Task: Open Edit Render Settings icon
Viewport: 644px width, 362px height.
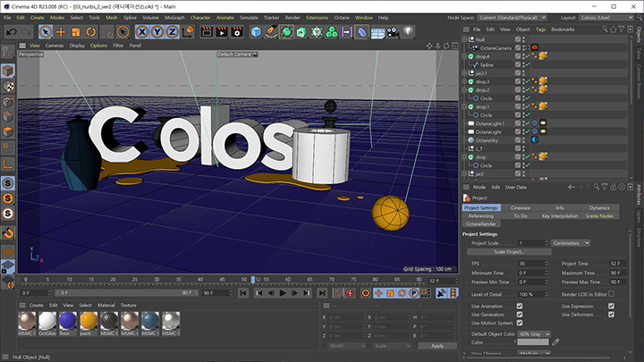Action: pyautogui.click(x=237, y=32)
